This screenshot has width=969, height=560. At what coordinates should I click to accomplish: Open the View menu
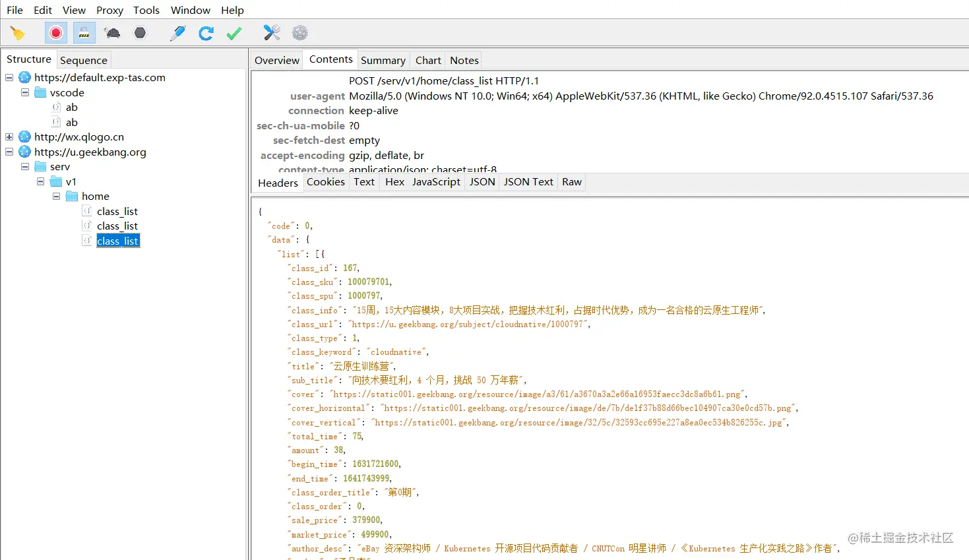pyautogui.click(x=74, y=10)
